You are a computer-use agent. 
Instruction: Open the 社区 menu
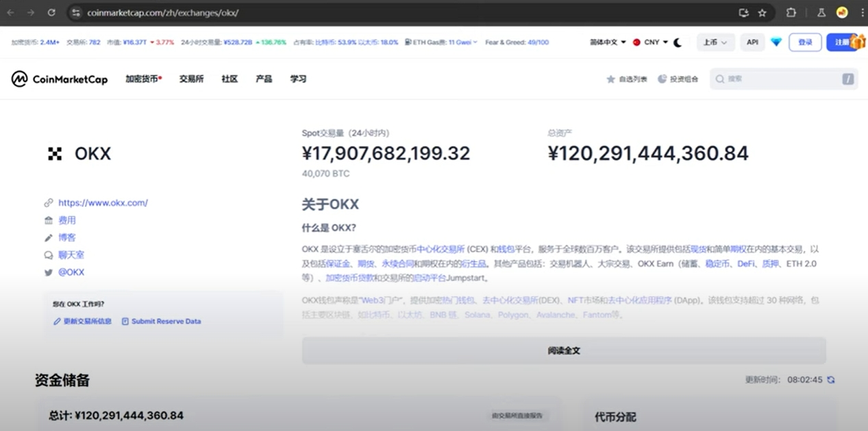point(230,79)
